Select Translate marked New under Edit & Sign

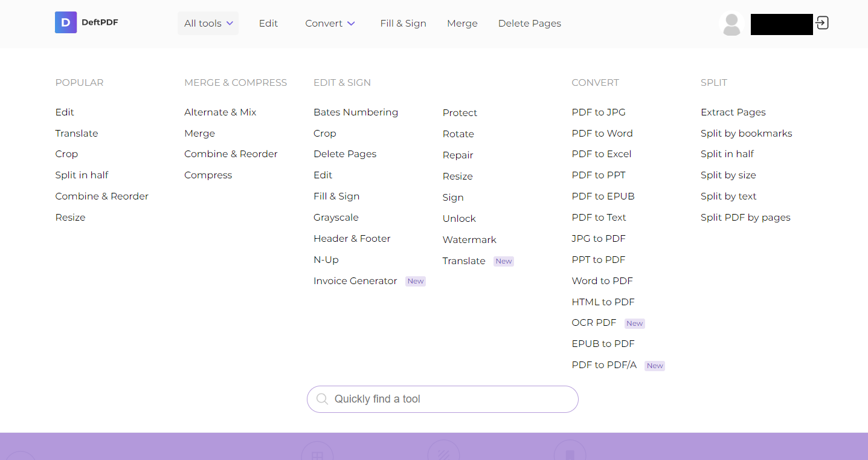(x=464, y=261)
